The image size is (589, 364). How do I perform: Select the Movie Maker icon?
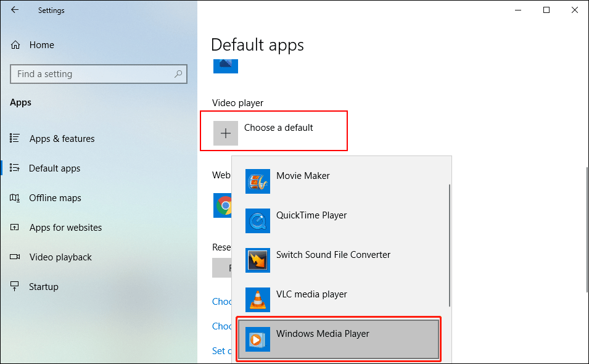tap(258, 181)
